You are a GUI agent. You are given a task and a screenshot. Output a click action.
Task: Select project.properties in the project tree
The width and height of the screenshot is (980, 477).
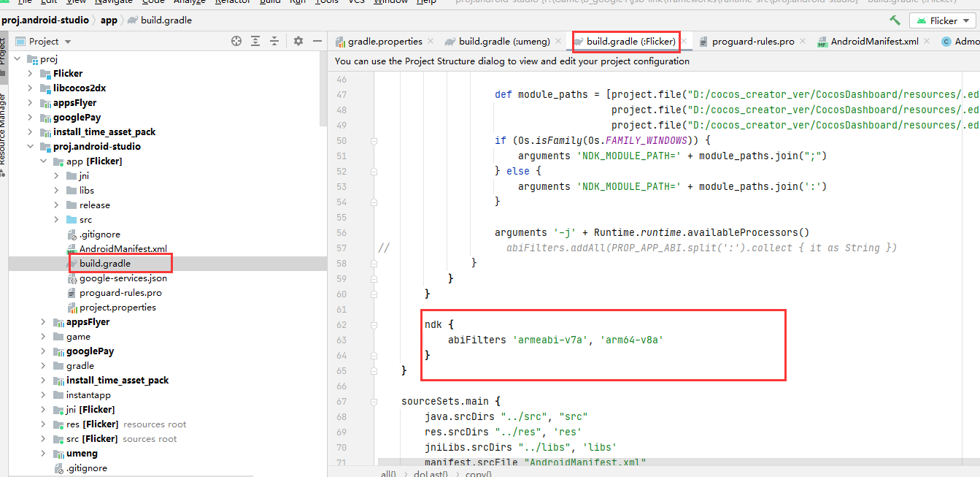pos(117,308)
